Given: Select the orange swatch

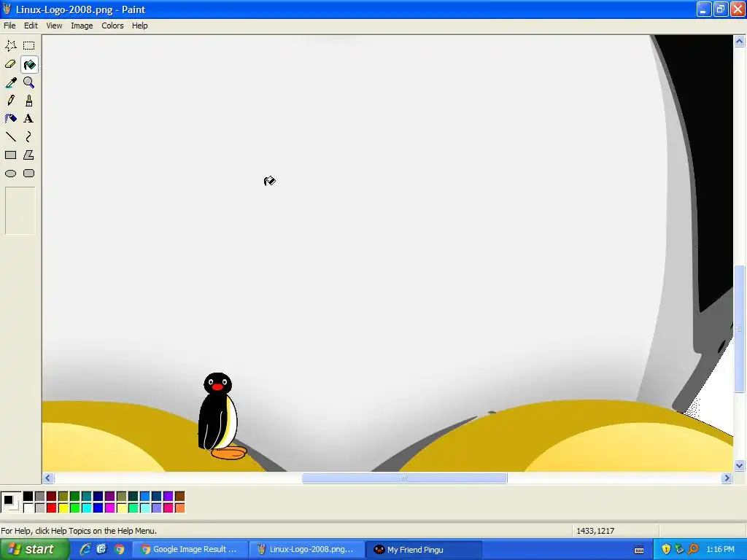Looking at the screenshot, I should [x=179, y=508].
